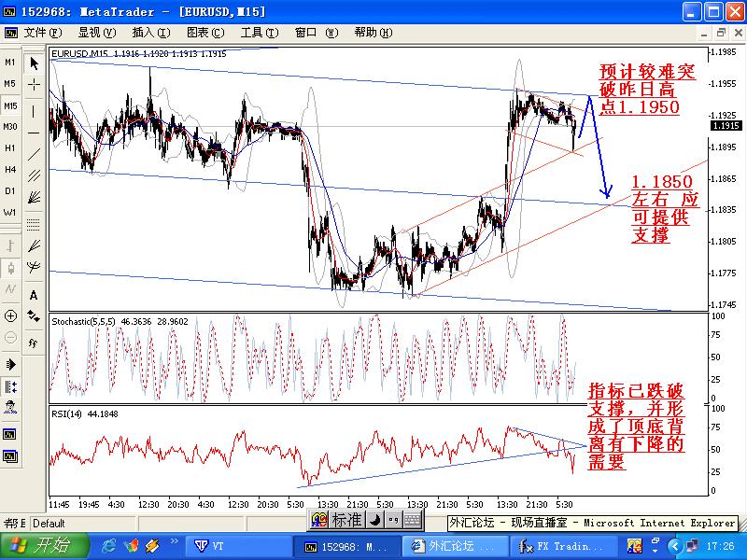Open a new chart window icon
Screen dimensions: 747x560
pos(10,434)
